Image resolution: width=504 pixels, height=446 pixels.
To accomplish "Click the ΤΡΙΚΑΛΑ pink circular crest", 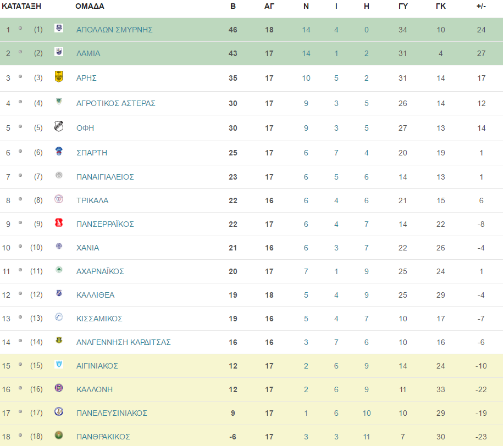I will (59, 199).
